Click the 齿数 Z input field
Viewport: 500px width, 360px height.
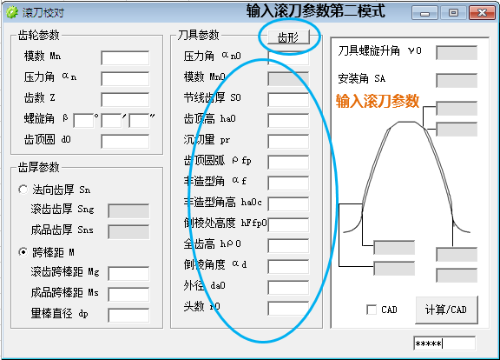coord(125,100)
